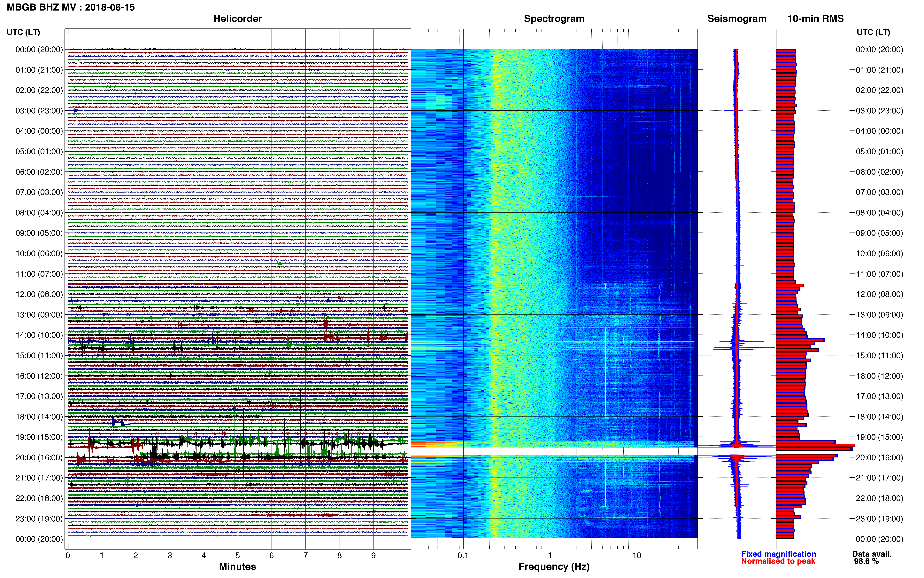Click the 'Data avail.' label

pyautogui.click(x=872, y=554)
